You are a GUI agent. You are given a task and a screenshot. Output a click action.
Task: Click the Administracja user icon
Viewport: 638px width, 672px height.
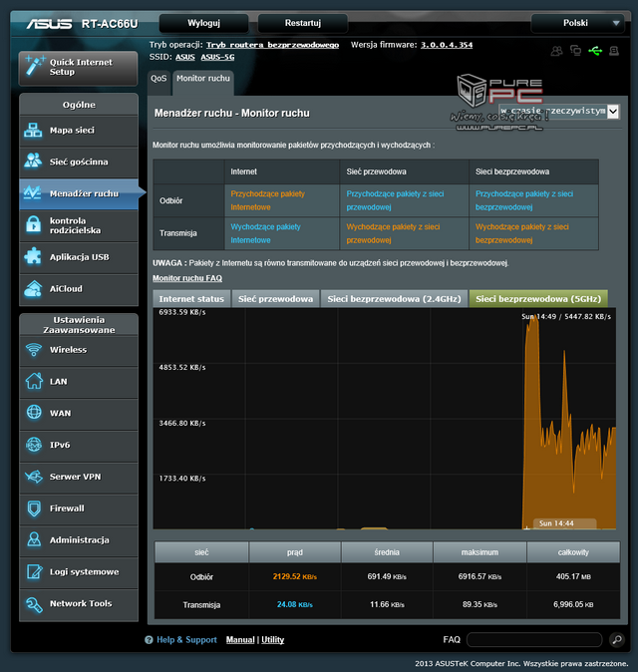point(34,539)
